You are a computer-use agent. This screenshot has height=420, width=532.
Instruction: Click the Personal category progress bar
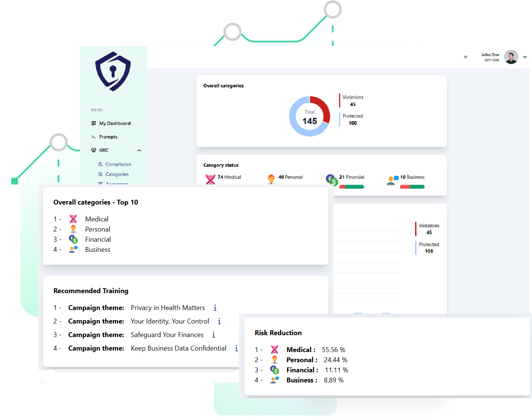(291, 186)
